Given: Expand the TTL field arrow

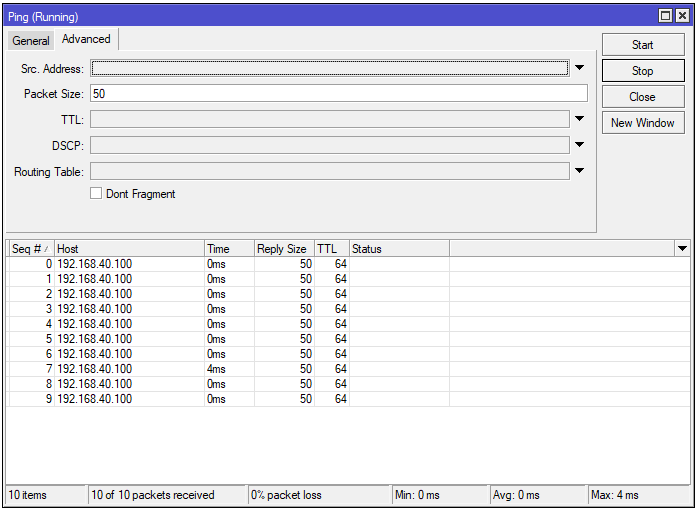Looking at the screenshot, I should [579, 119].
